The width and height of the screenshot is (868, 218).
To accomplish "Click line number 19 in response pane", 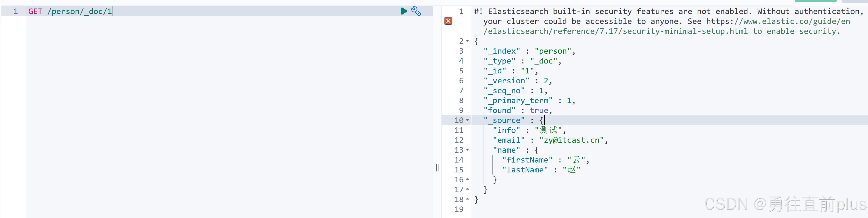I will tap(459, 209).
